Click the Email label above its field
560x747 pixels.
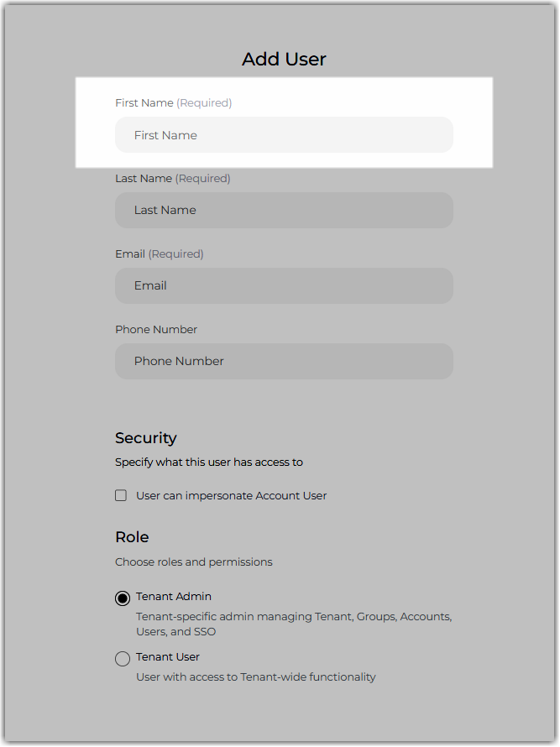coord(130,254)
